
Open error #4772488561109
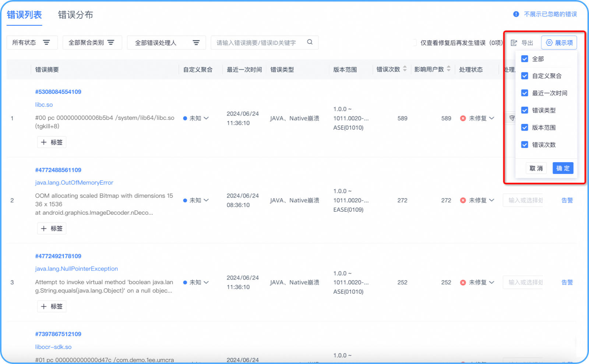coord(58,170)
